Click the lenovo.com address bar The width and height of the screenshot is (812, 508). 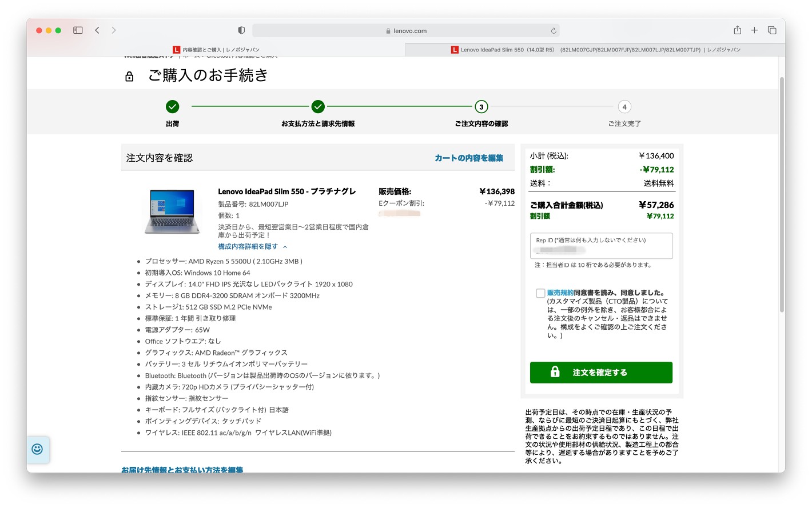[406, 31]
